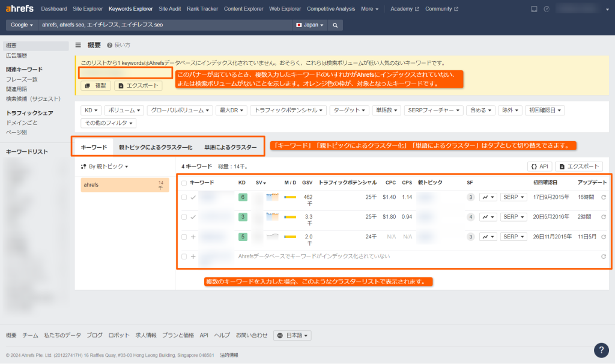Click the help question mark bubble

pyautogui.click(x=602, y=350)
